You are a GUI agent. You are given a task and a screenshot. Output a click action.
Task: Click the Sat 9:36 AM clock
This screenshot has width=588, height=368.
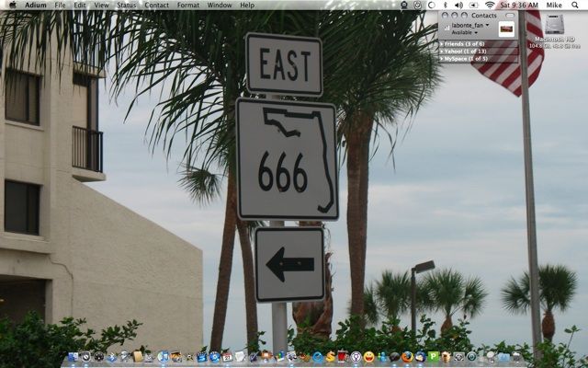coord(519,5)
